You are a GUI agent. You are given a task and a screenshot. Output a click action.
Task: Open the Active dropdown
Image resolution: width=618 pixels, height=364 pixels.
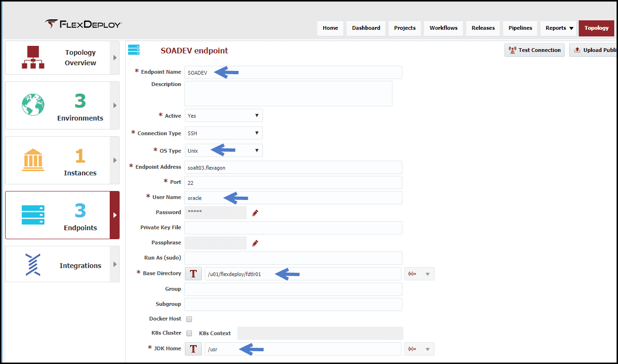point(224,116)
